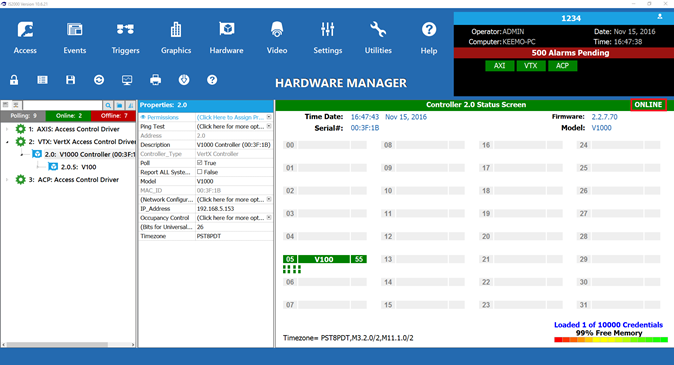Click the green V100 interface at slot 05
This screenshot has height=365, width=674.
[325, 259]
